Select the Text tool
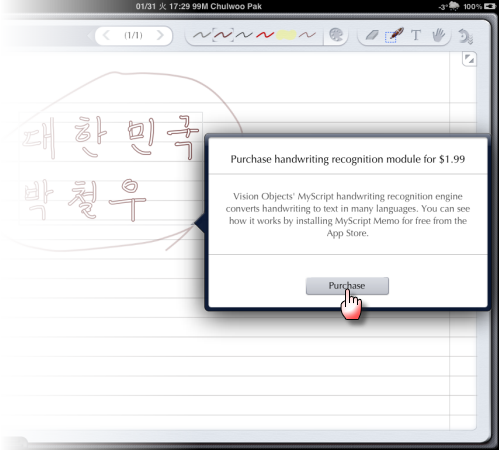 (416, 35)
